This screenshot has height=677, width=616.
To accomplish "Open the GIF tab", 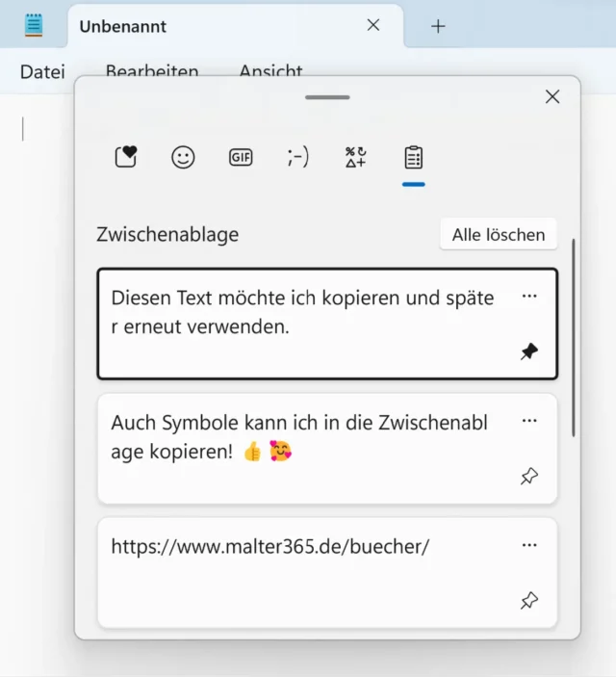I will click(241, 157).
